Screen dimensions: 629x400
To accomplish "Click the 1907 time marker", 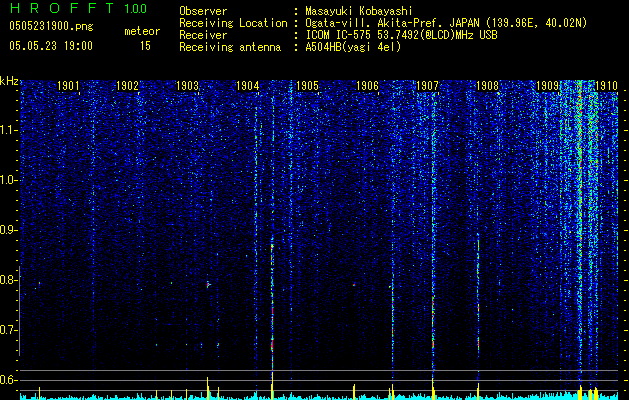I will [427, 85].
